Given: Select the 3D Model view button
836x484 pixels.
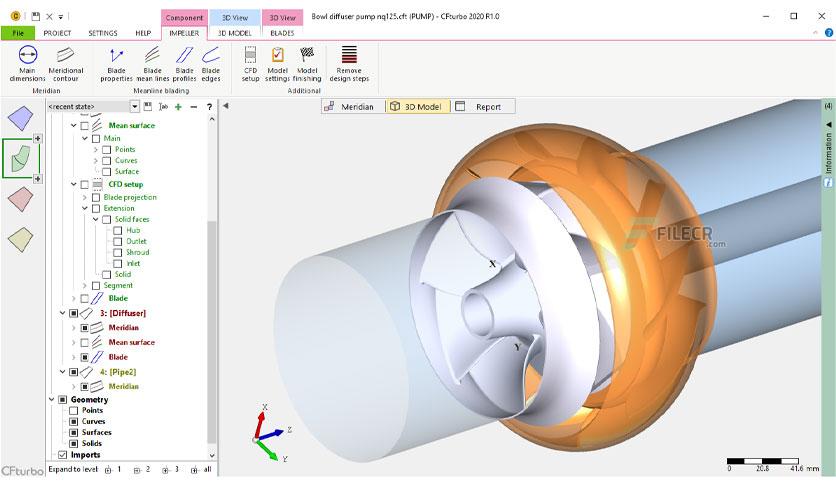Looking at the screenshot, I should coord(417,107).
